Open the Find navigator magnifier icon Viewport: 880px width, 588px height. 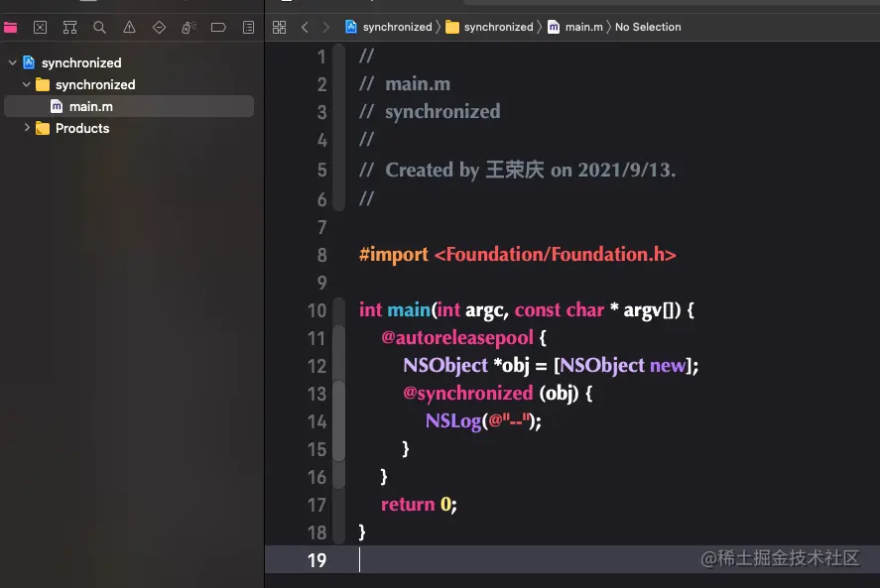coord(99,27)
